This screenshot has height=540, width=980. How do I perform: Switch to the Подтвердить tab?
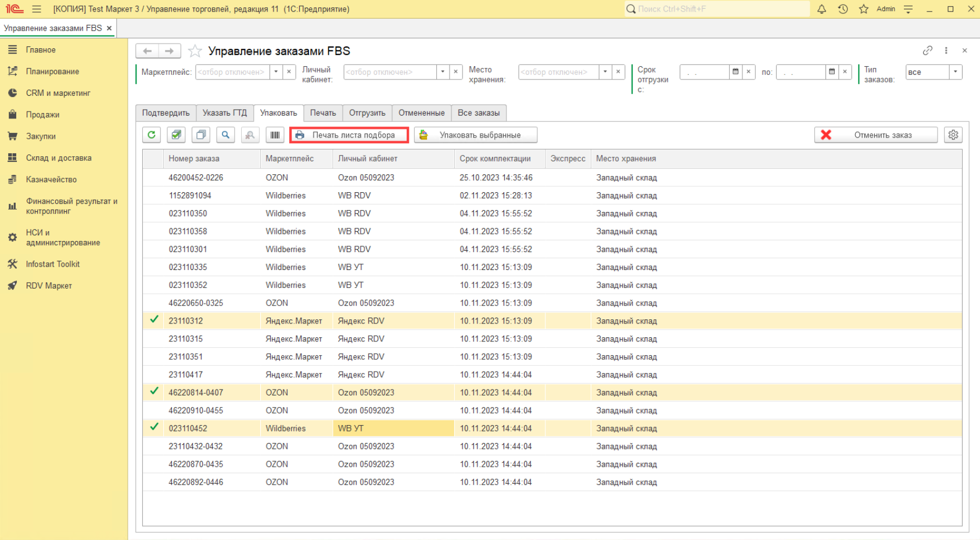166,113
